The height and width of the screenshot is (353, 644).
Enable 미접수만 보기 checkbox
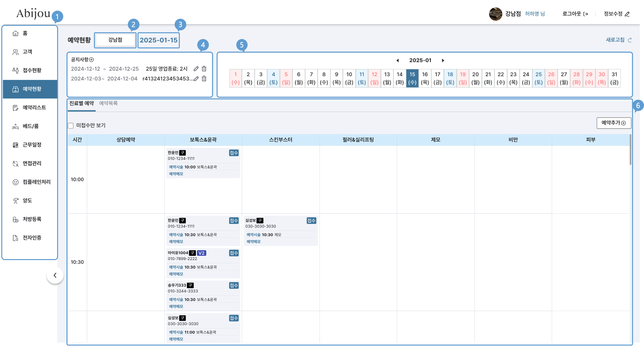pos(71,126)
